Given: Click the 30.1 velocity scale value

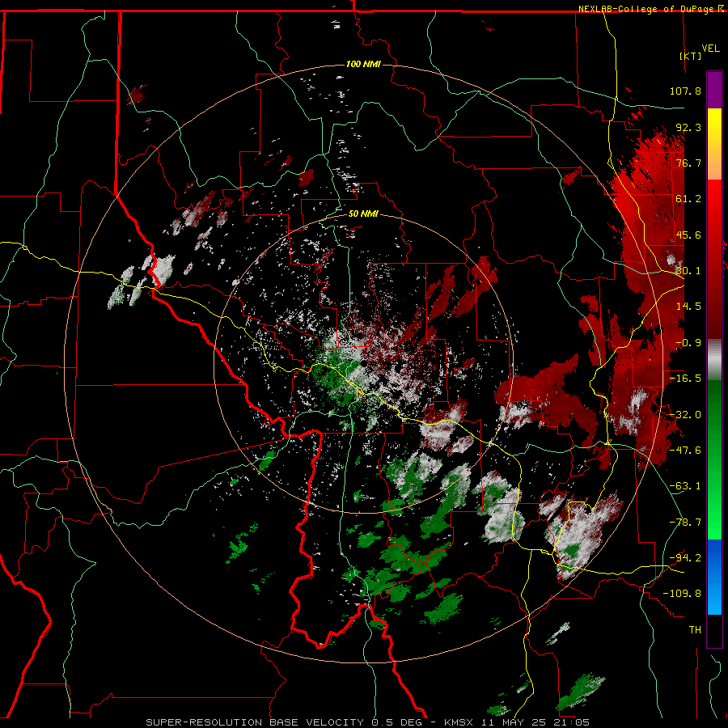Looking at the screenshot, I should 688,271.
